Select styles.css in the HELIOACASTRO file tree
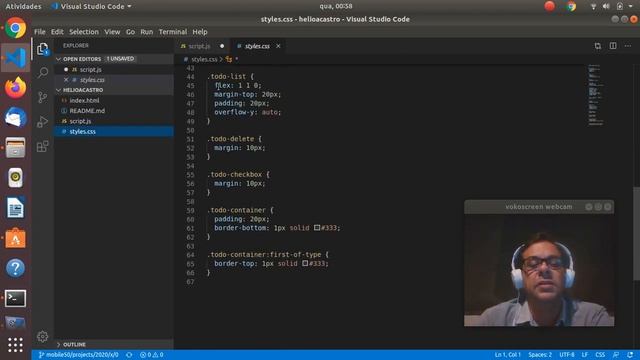The image size is (640, 360). pyautogui.click(x=82, y=132)
